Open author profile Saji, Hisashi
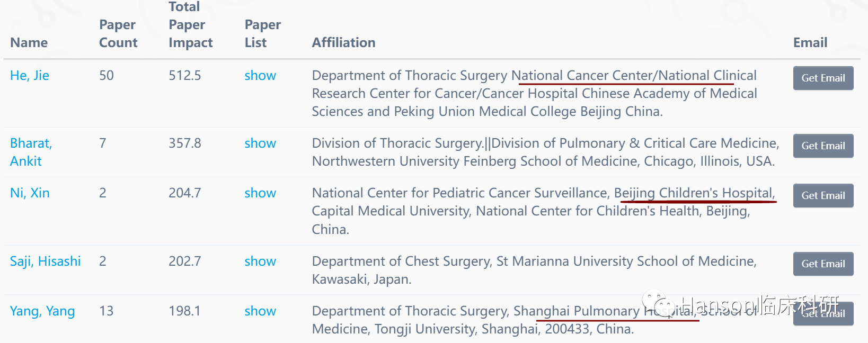Viewport: 868px width, 343px height. 46,261
